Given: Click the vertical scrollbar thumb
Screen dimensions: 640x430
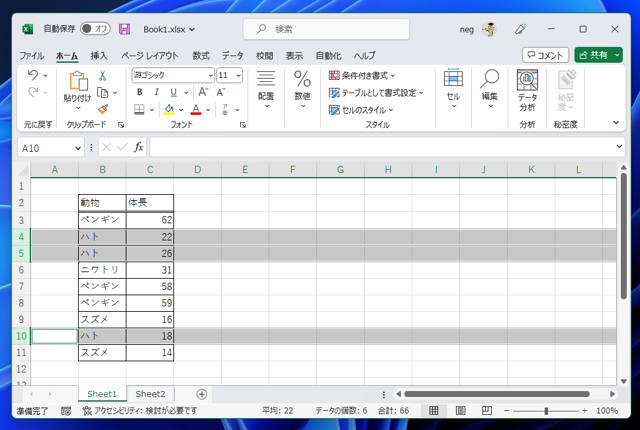Looking at the screenshot, I should 623,237.
